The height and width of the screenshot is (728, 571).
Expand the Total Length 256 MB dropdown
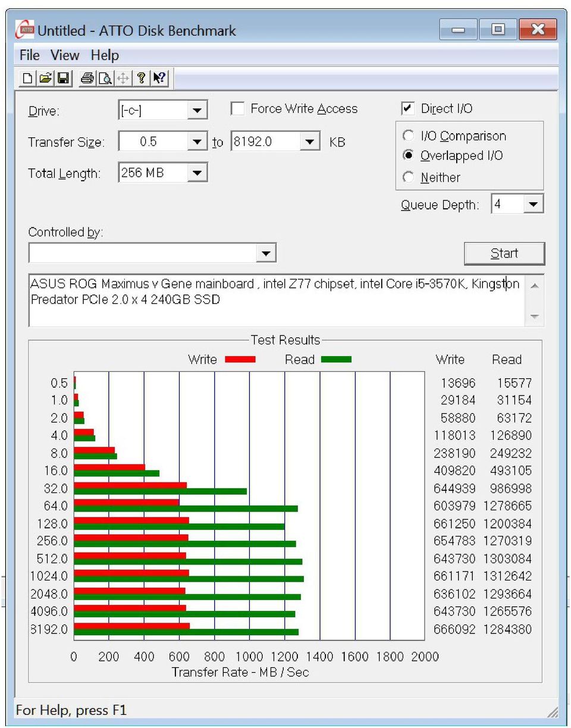[197, 173]
